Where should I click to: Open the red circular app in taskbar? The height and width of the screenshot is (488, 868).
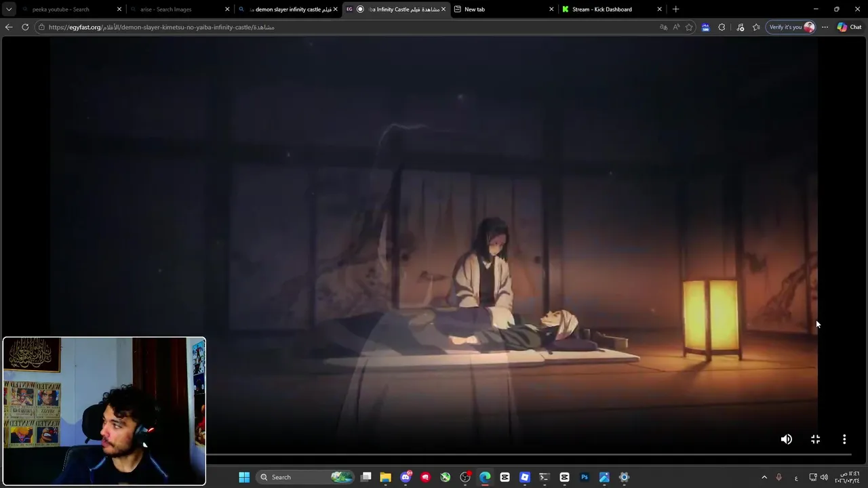425,477
